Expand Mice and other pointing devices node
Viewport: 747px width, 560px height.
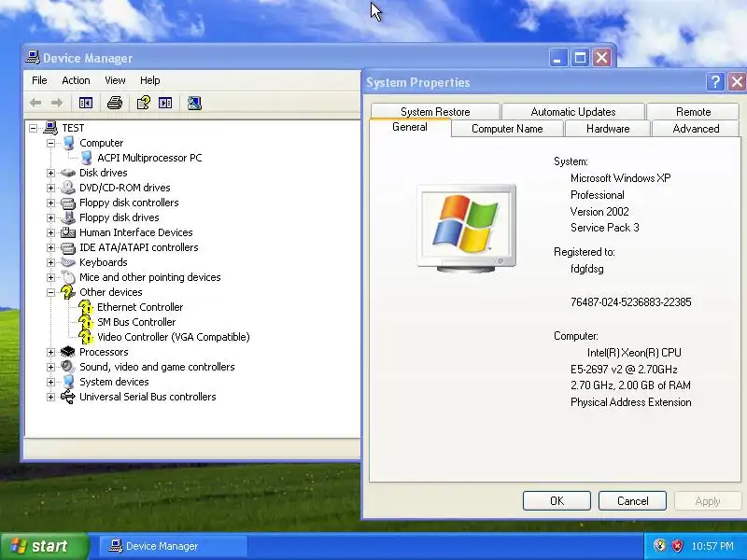tap(50, 277)
